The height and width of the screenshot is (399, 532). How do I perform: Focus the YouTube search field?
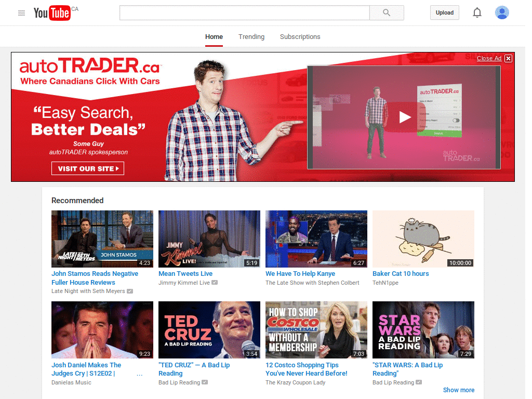click(244, 13)
